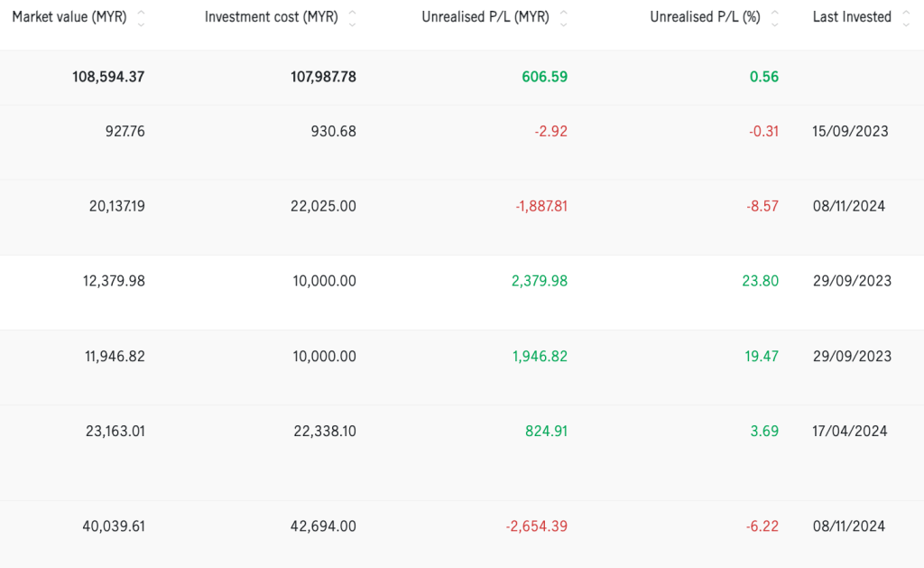This screenshot has width=924, height=568.
Task: Click the Market value (MYR) header label
Action: (x=69, y=17)
